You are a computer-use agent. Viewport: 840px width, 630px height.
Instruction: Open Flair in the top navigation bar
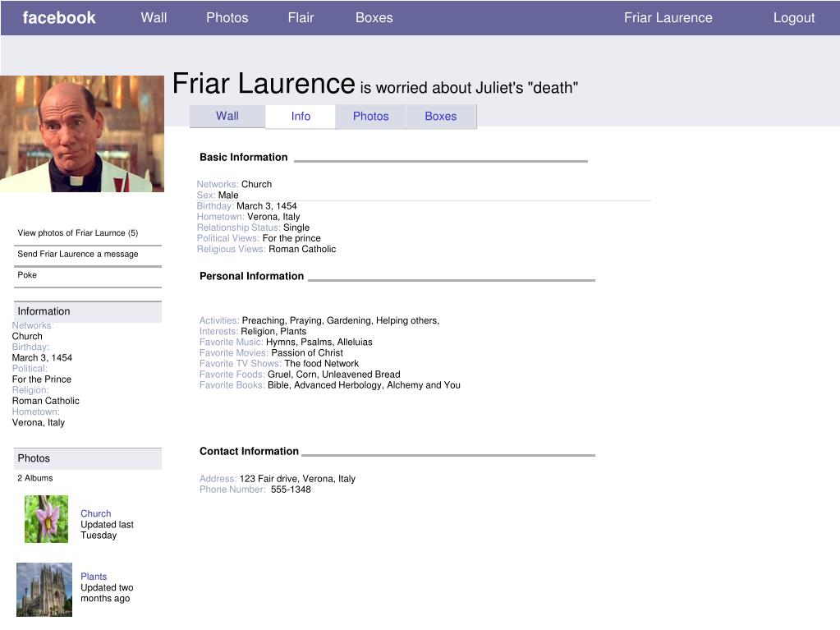click(x=301, y=18)
